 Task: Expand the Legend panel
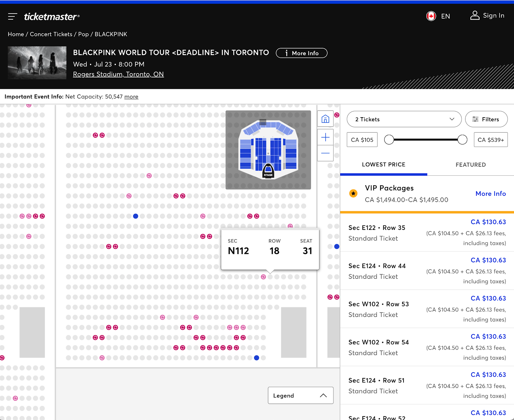pyautogui.click(x=300, y=395)
